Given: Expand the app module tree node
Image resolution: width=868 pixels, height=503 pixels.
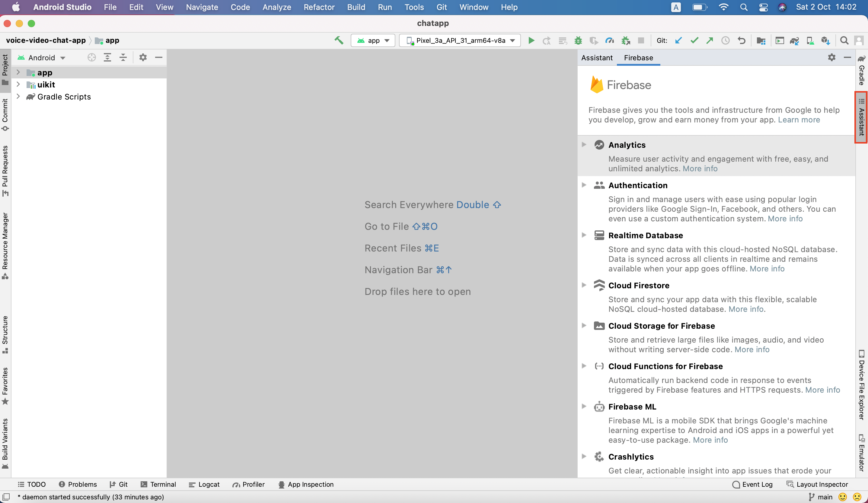Looking at the screenshot, I should coord(18,72).
